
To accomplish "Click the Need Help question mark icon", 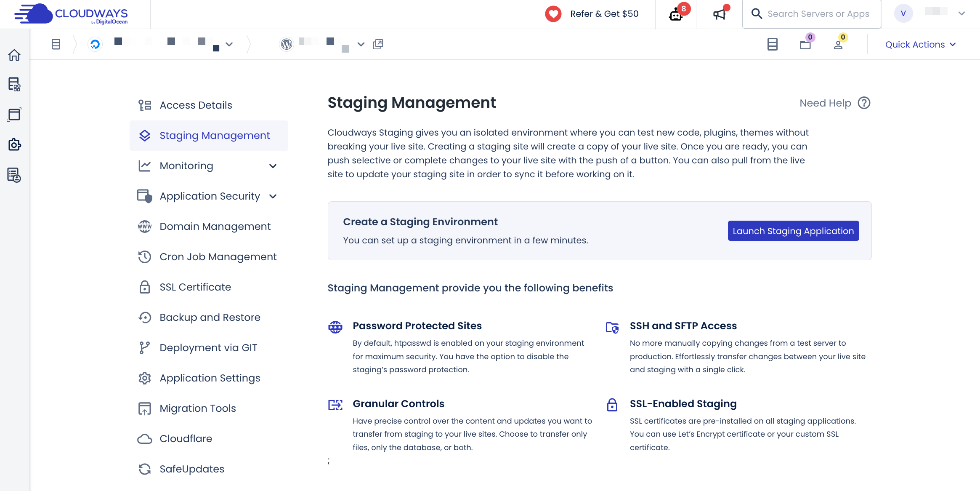I will click(x=864, y=103).
